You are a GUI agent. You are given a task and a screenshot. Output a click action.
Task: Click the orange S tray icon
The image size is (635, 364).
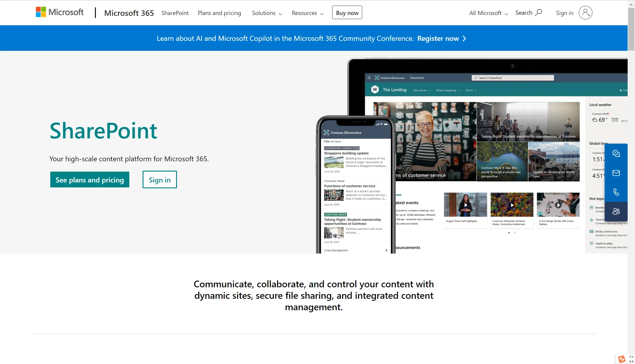point(621,359)
